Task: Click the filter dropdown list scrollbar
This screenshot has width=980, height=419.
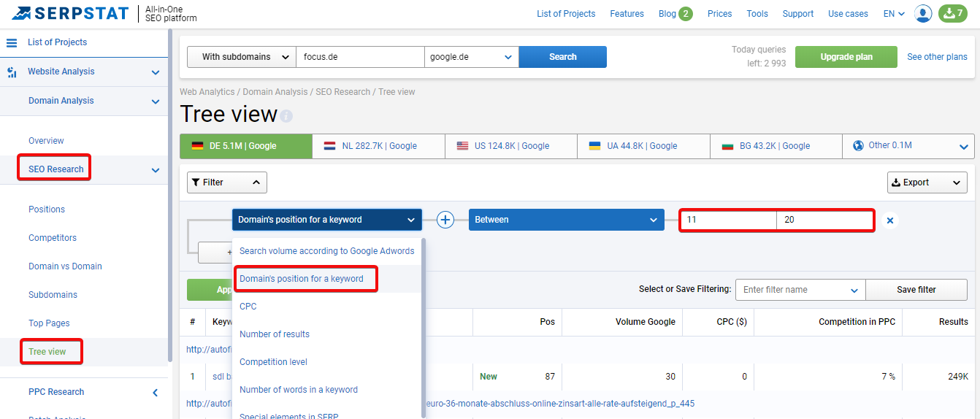Action: coord(424,328)
